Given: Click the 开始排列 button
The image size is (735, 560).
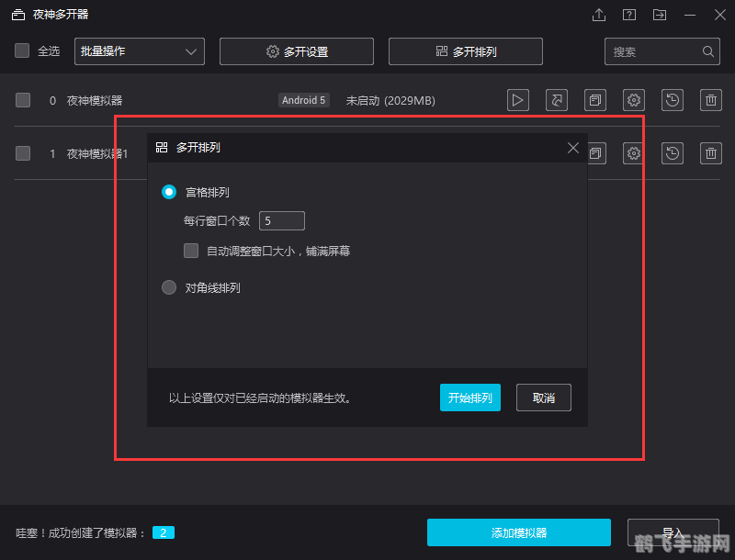Looking at the screenshot, I should click(470, 398).
